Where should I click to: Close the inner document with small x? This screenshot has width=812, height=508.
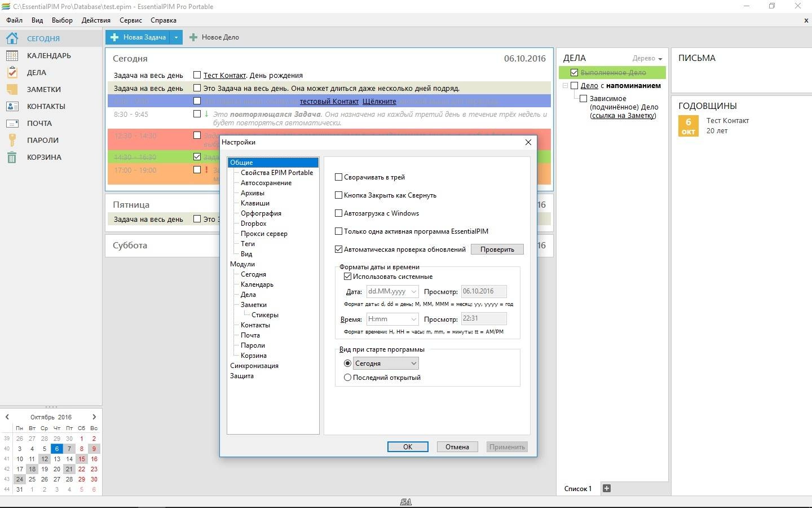pyautogui.click(x=806, y=20)
